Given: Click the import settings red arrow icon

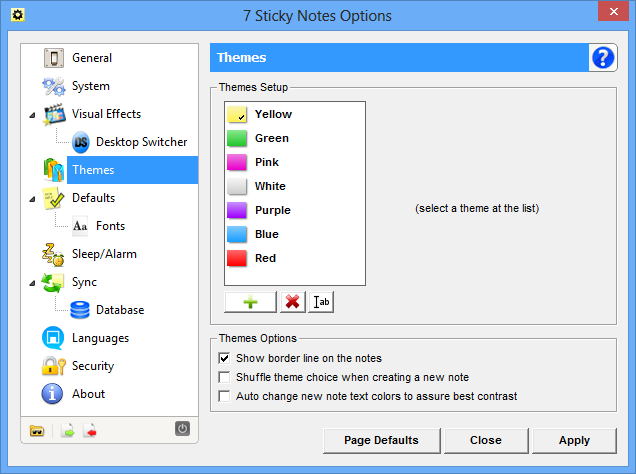Looking at the screenshot, I should pyautogui.click(x=90, y=431).
